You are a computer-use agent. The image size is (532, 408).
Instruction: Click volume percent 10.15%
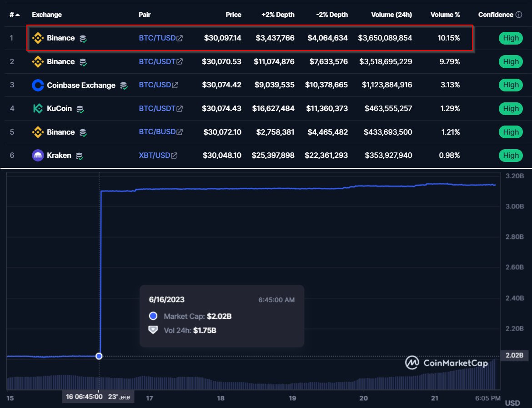[448, 38]
